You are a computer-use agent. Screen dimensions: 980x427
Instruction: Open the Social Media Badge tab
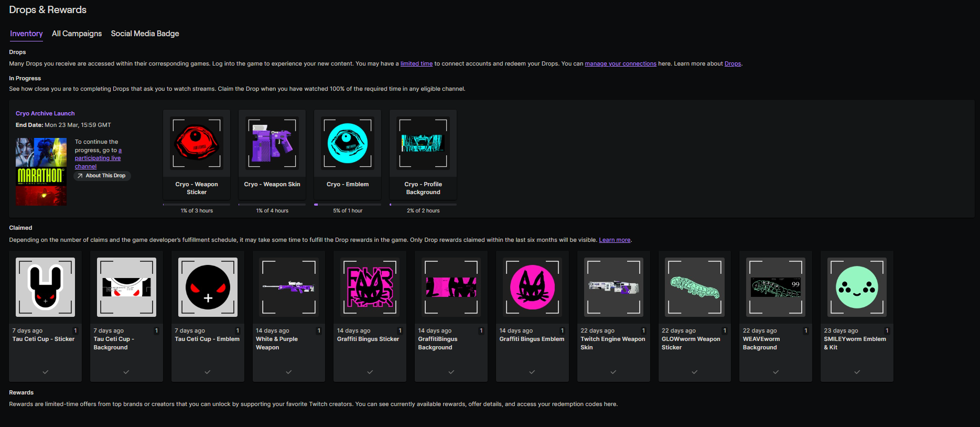[145, 34]
